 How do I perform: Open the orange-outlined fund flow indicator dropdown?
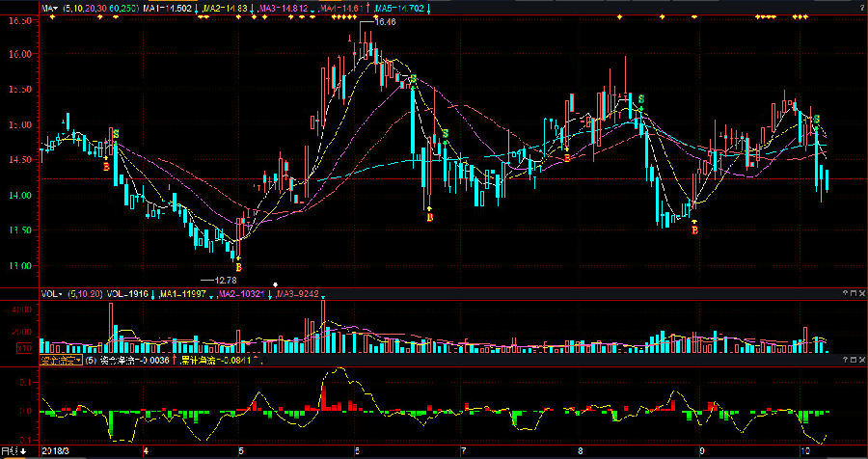(x=61, y=361)
